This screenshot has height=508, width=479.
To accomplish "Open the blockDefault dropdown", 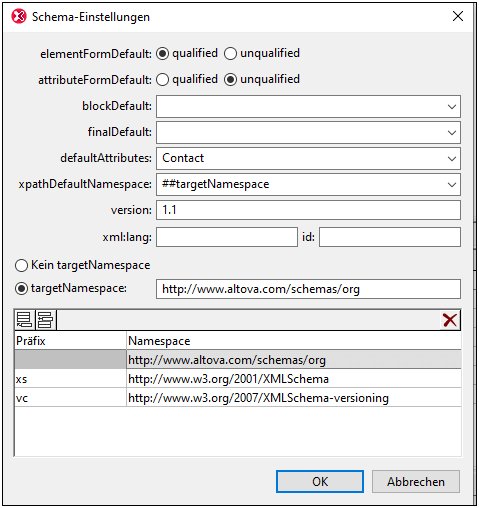I will [x=452, y=107].
